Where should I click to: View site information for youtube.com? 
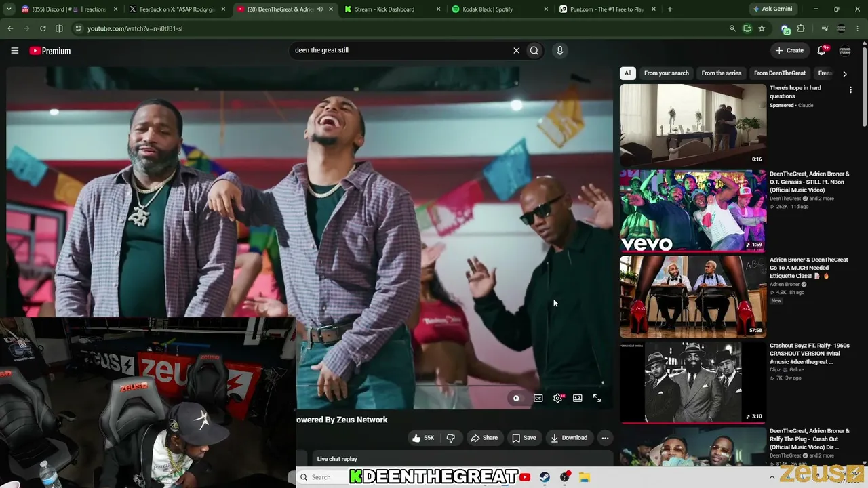[79, 28]
